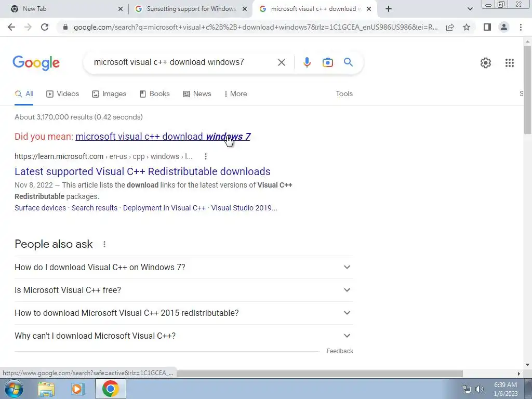Open the Search results sitelink
The height and width of the screenshot is (399, 532).
[95, 208]
